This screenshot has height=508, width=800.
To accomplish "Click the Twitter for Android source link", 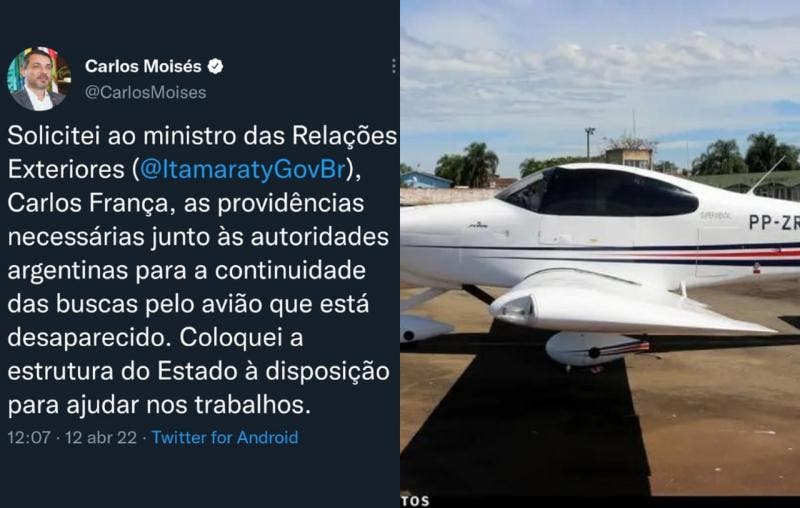I will click(x=225, y=438).
